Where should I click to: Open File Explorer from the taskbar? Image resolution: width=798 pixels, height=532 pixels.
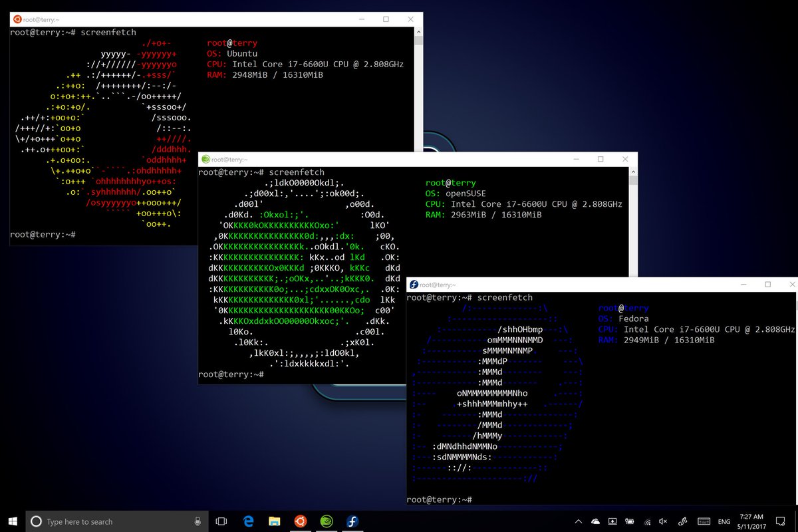click(275, 521)
